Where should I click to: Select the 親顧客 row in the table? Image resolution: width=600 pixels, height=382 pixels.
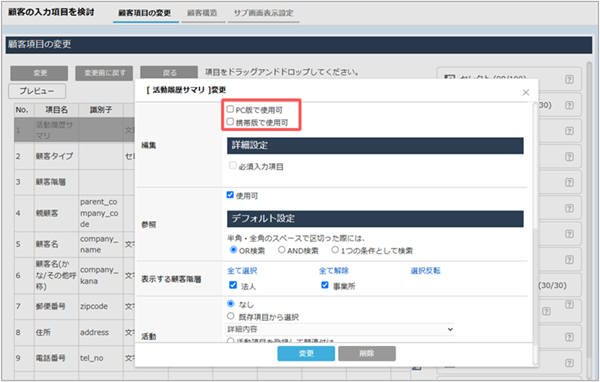point(75,213)
